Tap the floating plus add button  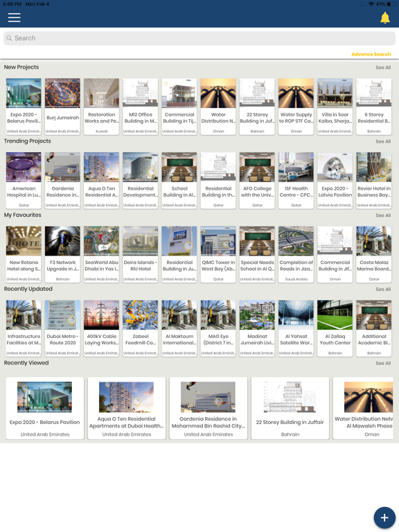tap(384, 517)
